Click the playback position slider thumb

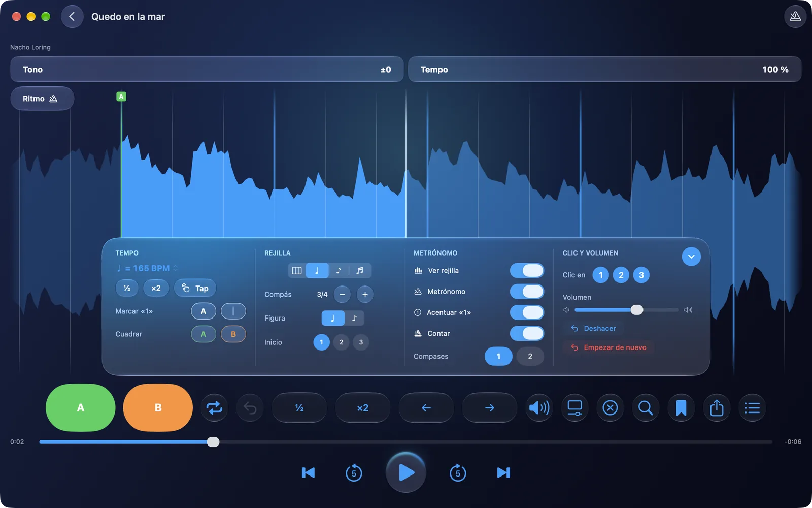coord(213,442)
